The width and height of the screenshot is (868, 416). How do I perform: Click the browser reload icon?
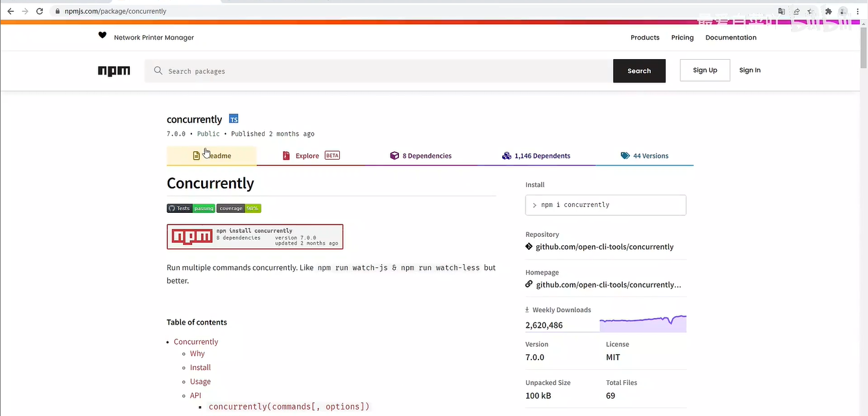(40, 11)
